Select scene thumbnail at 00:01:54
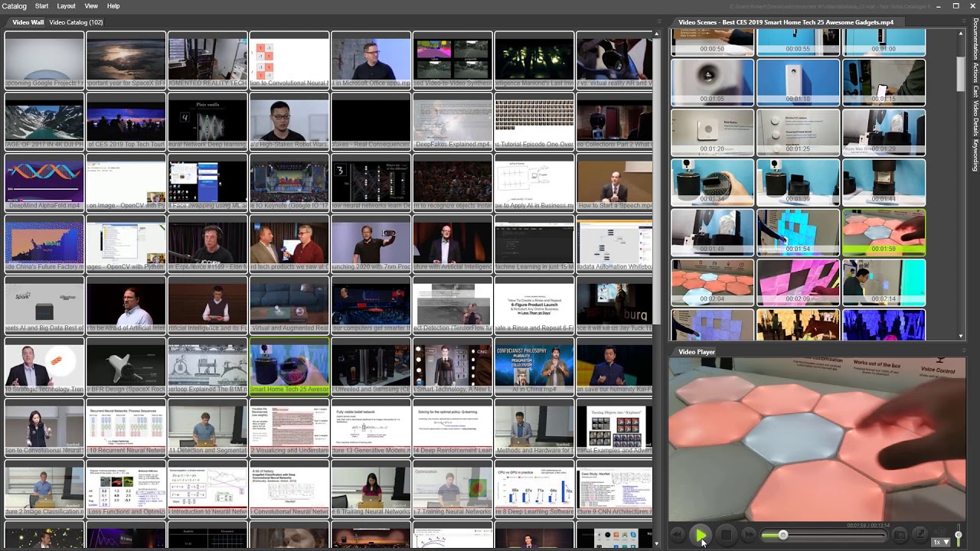This screenshot has width=980, height=551. click(x=798, y=233)
